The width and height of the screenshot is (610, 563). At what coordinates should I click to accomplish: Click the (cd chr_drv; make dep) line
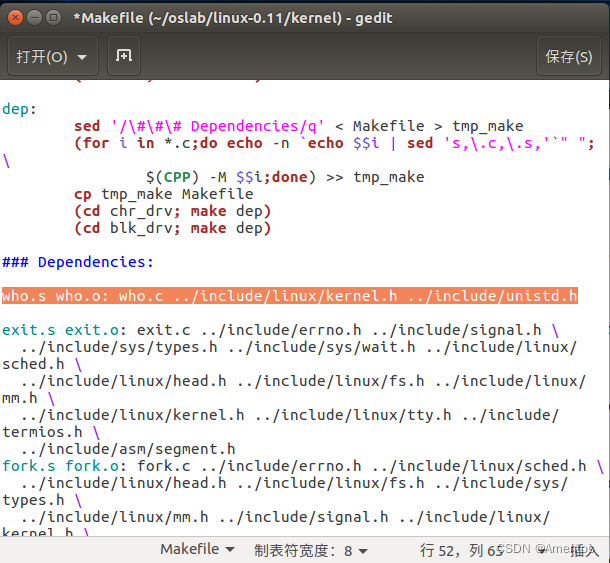(172, 211)
